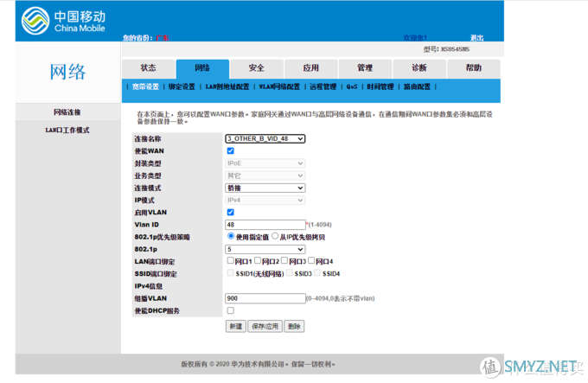This screenshot has height=383, width=588.
Task: Open the 诊断 tab
Action: tap(419, 68)
